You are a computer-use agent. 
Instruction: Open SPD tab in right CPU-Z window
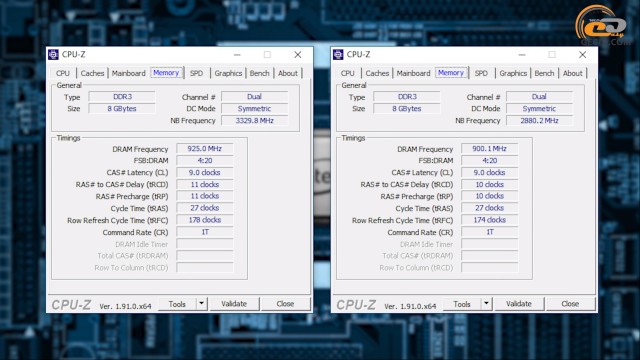481,73
